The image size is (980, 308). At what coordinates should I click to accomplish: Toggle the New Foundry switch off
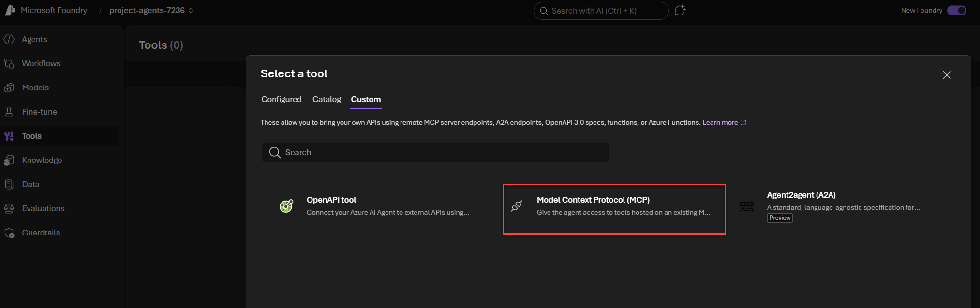click(x=956, y=10)
